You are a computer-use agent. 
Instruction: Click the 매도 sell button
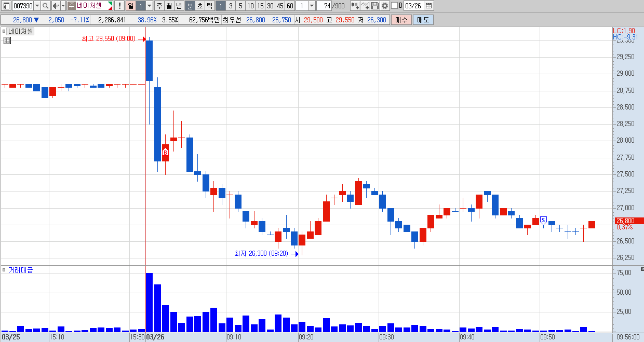click(x=423, y=20)
